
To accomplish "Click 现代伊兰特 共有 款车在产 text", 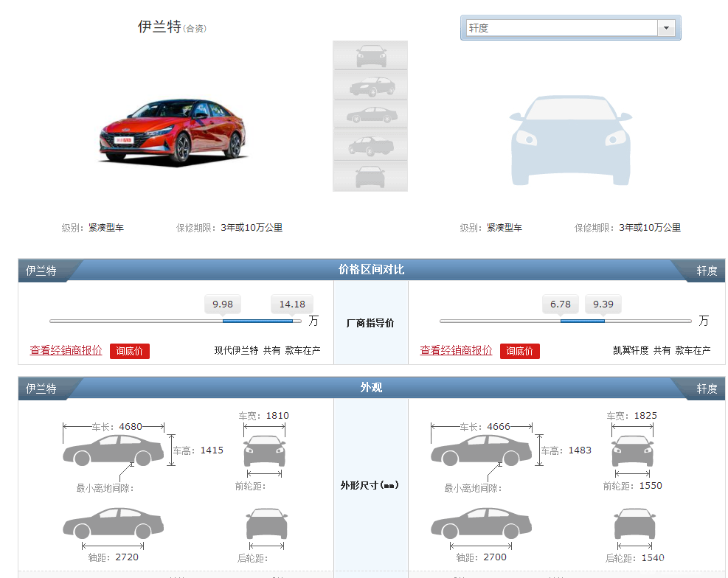I will 268,350.
